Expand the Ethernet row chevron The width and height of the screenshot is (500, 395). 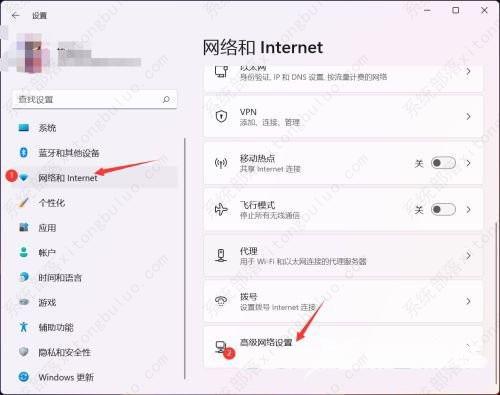click(468, 71)
